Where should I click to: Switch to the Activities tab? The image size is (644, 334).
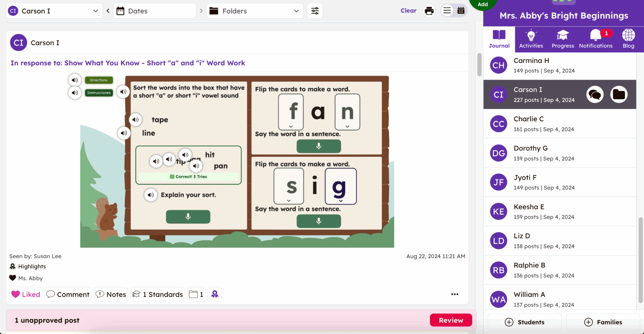tap(531, 39)
